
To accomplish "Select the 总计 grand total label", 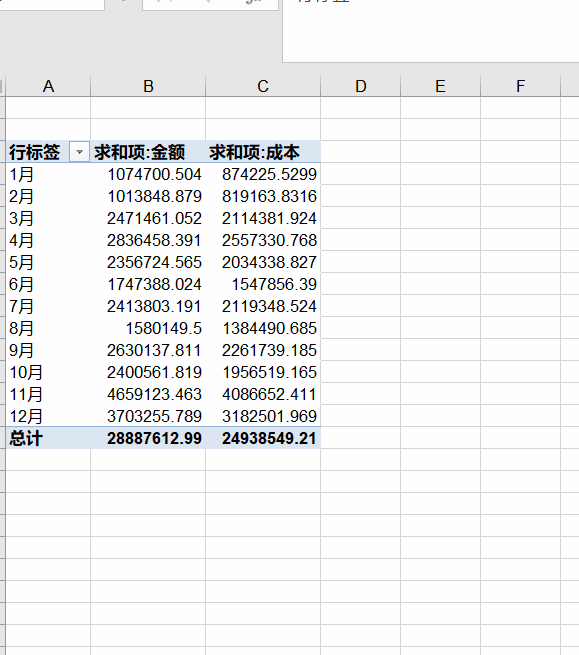I will 48,438.
